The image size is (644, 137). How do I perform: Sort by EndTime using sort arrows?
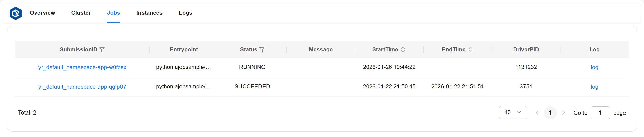[x=471, y=50]
